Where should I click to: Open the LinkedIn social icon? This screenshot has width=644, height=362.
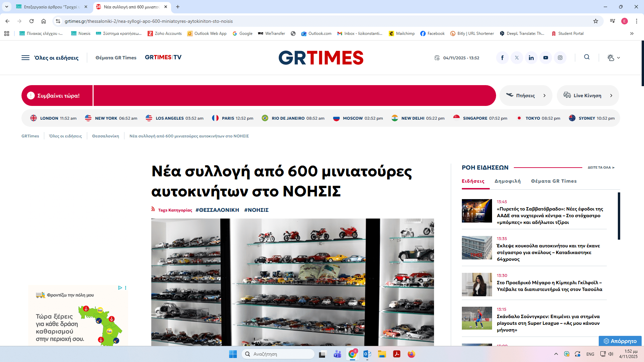click(x=531, y=58)
